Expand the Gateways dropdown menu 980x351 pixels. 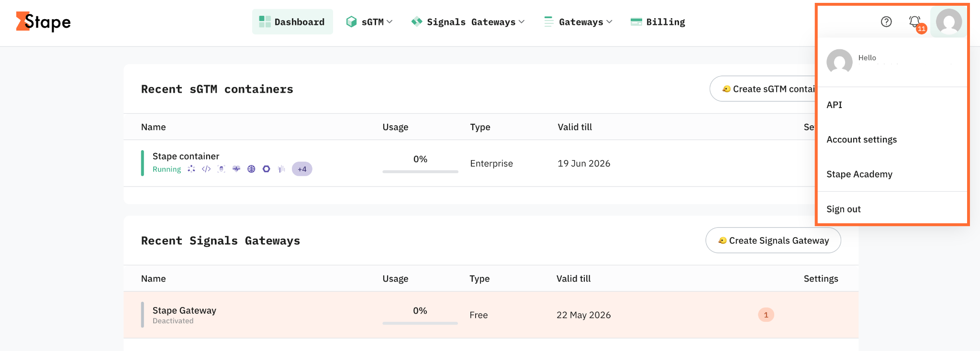tap(578, 22)
